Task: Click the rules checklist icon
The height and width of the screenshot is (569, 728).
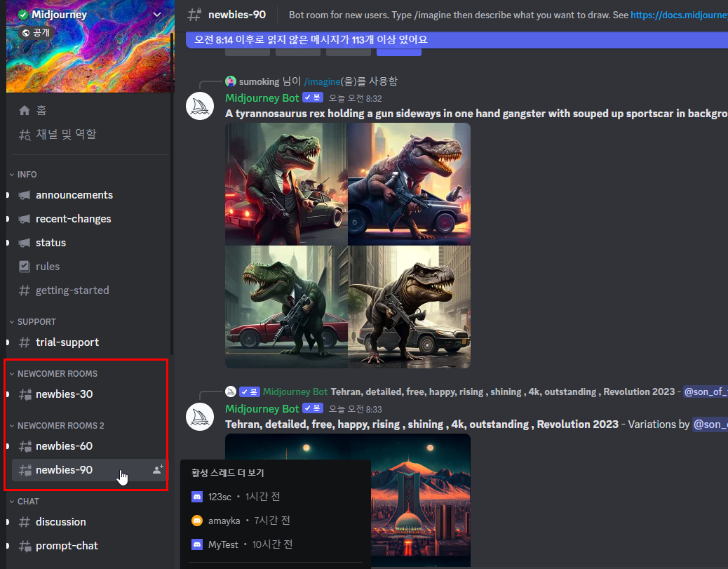Action: [x=24, y=267]
